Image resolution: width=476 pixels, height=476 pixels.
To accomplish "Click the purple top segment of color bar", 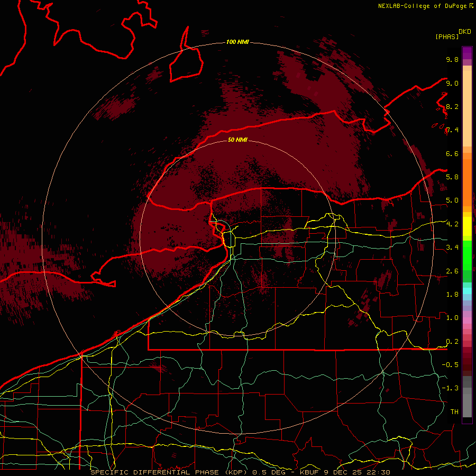I will pos(467,53).
